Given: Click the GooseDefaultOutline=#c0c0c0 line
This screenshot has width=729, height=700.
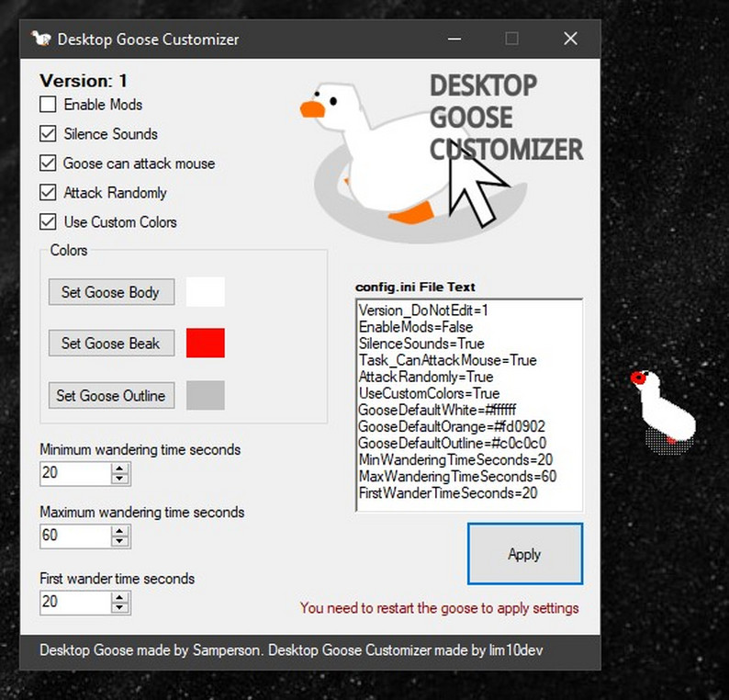Looking at the screenshot, I should click(x=453, y=444).
